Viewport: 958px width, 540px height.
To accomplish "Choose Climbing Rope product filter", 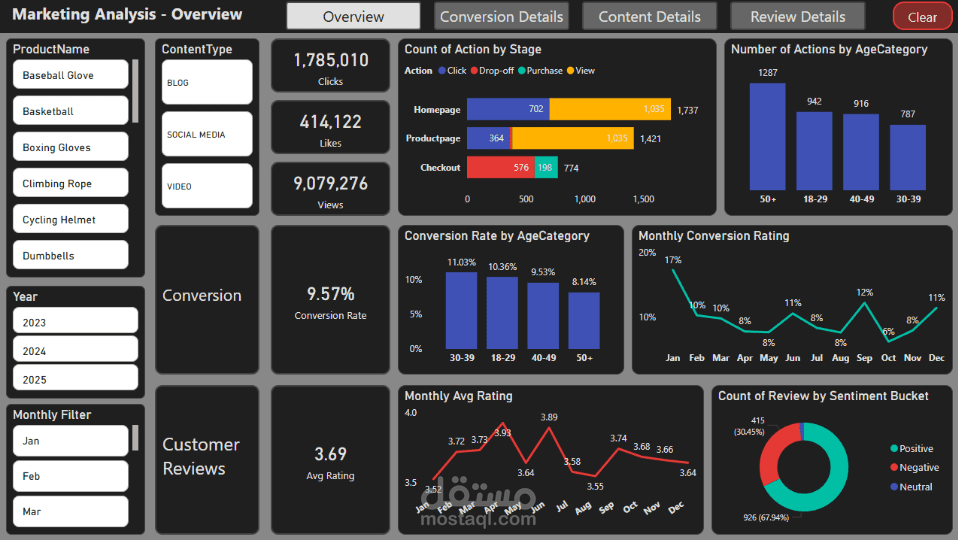I will (x=70, y=183).
